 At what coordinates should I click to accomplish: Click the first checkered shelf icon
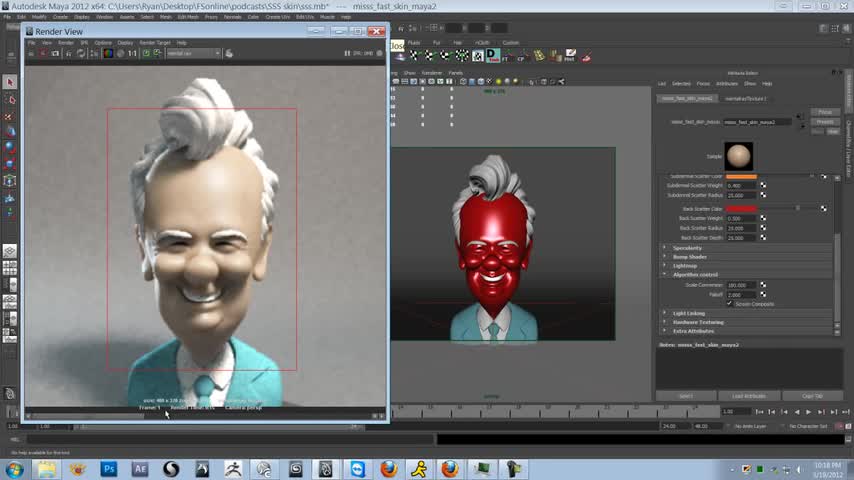(414, 56)
